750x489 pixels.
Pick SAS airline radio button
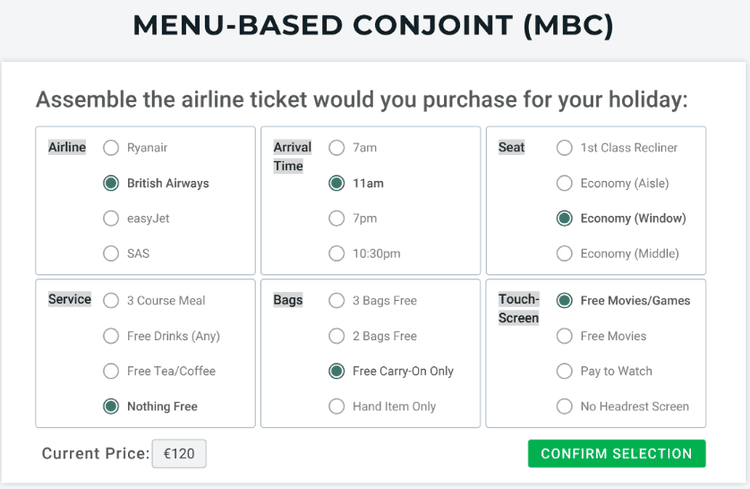(111, 254)
